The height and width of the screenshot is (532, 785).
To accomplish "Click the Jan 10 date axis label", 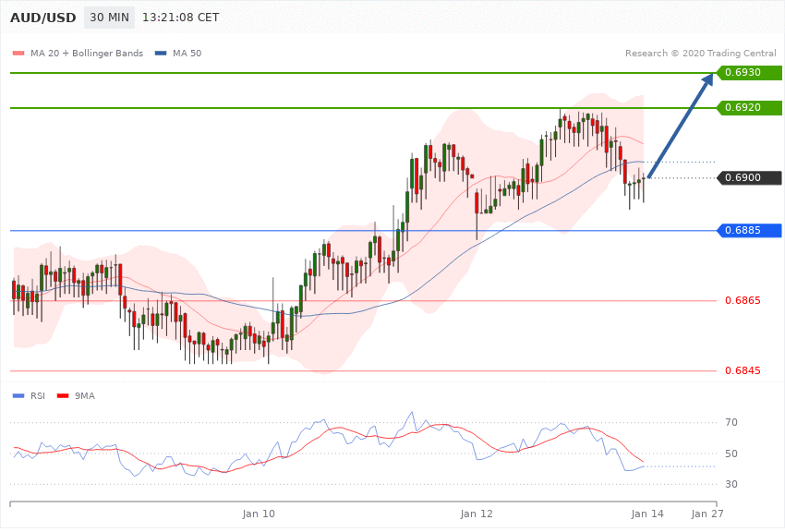I will [259, 514].
